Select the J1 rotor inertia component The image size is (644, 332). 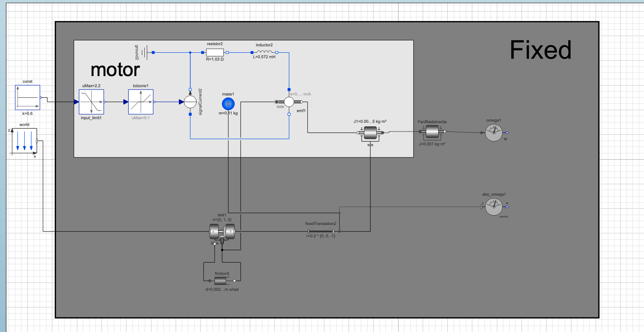tap(370, 133)
